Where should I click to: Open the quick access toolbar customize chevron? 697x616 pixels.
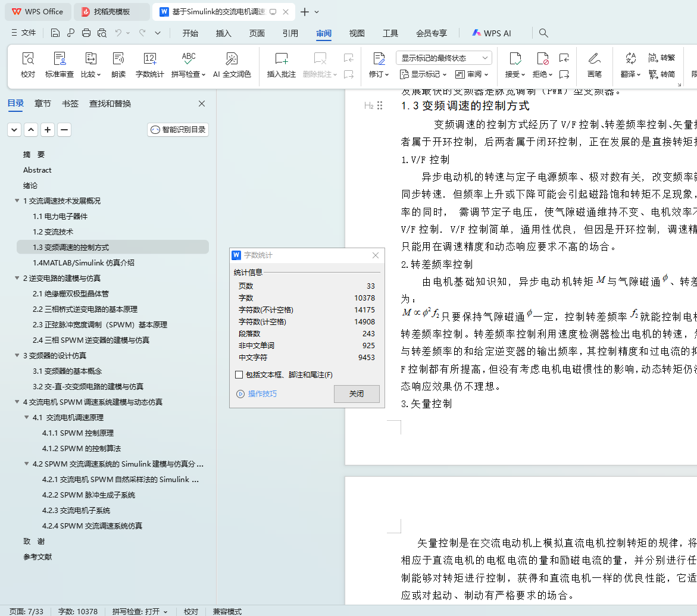(x=158, y=33)
